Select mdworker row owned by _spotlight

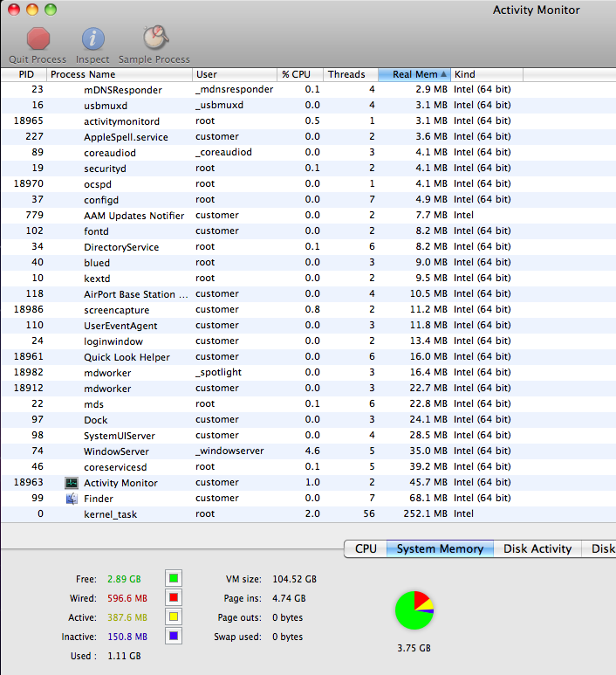pyautogui.click(x=308, y=372)
